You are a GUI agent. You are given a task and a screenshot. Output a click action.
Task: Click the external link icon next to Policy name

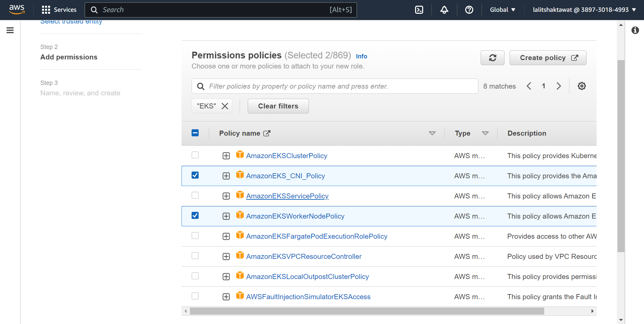tap(267, 133)
